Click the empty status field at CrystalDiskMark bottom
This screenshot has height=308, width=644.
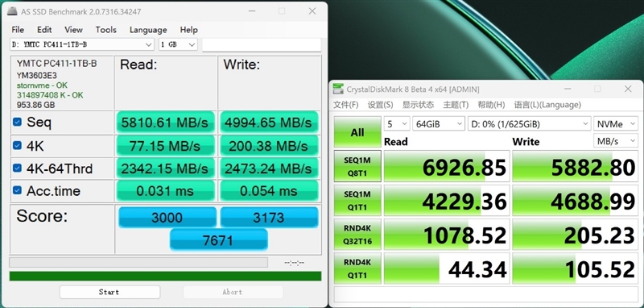[x=486, y=294]
